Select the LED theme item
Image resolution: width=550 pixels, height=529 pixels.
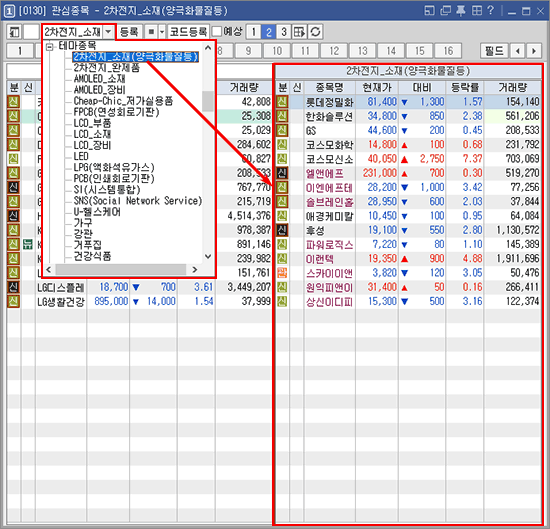[x=81, y=156]
